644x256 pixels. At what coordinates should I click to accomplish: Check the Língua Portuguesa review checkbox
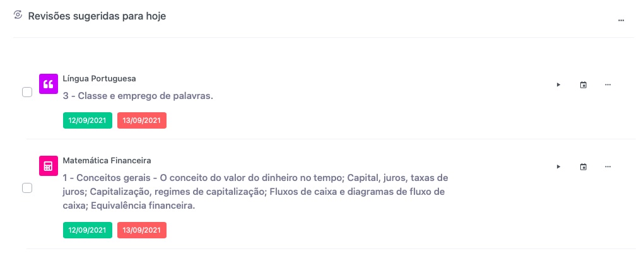pos(27,92)
